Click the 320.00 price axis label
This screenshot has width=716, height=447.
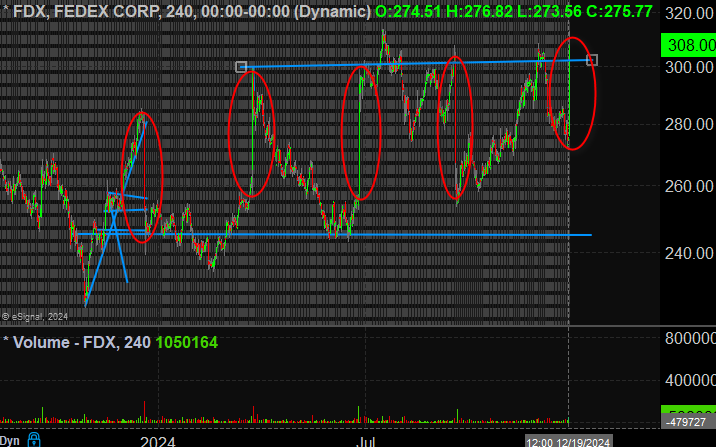(x=690, y=13)
